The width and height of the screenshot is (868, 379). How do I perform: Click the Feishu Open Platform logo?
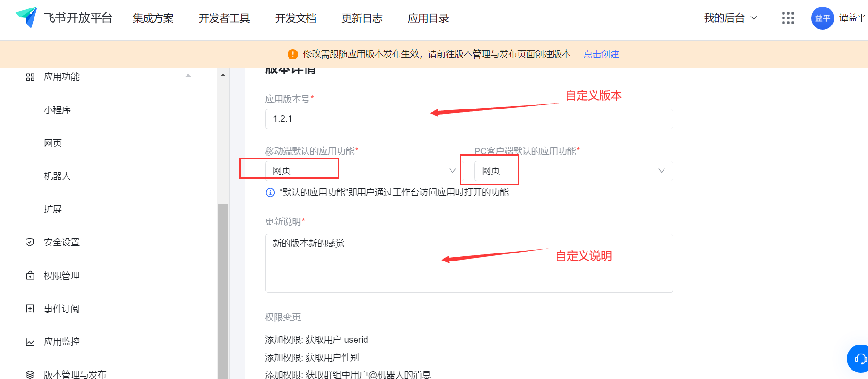pos(26,17)
